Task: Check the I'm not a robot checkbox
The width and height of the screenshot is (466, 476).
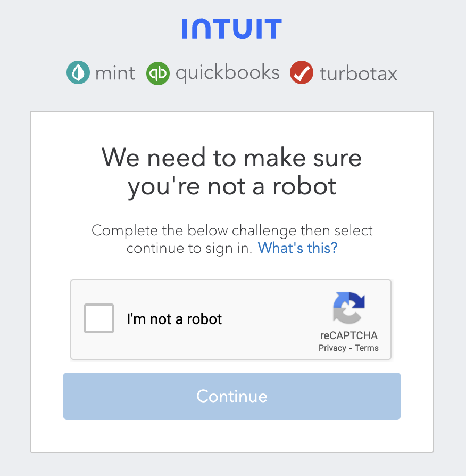Action: (99, 318)
